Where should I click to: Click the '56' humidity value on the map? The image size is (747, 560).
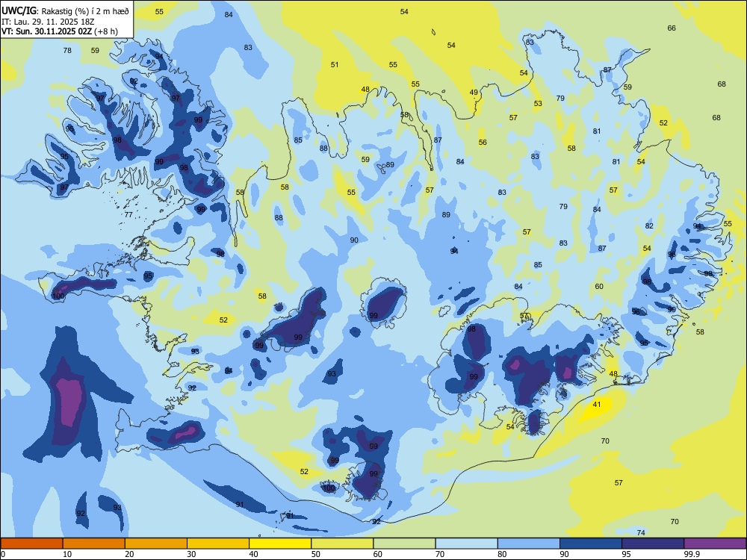(483, 142)
